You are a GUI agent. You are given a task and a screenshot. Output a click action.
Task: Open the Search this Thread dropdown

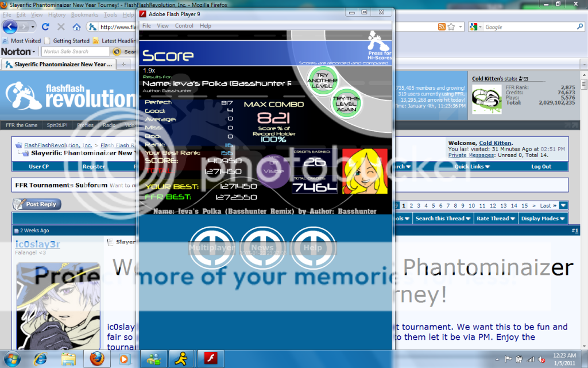pos(443,218)
